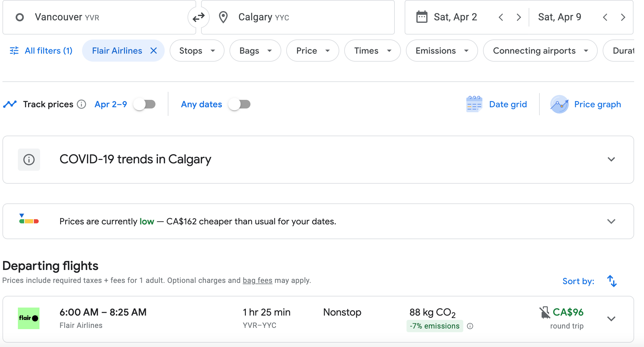This screenshot has height=347, width=644.
Task: Click the -7% emissions badge
Action: point(435,326)
